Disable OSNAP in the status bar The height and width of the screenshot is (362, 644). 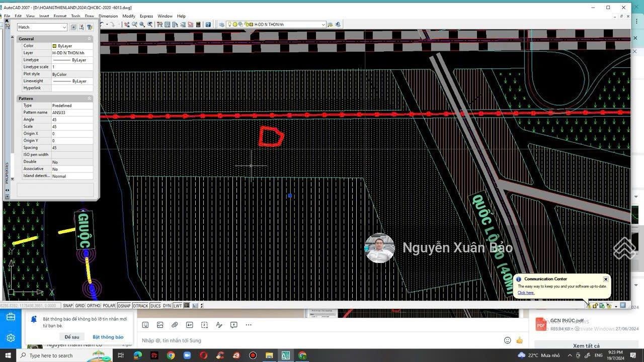click(x=124, y=306)
